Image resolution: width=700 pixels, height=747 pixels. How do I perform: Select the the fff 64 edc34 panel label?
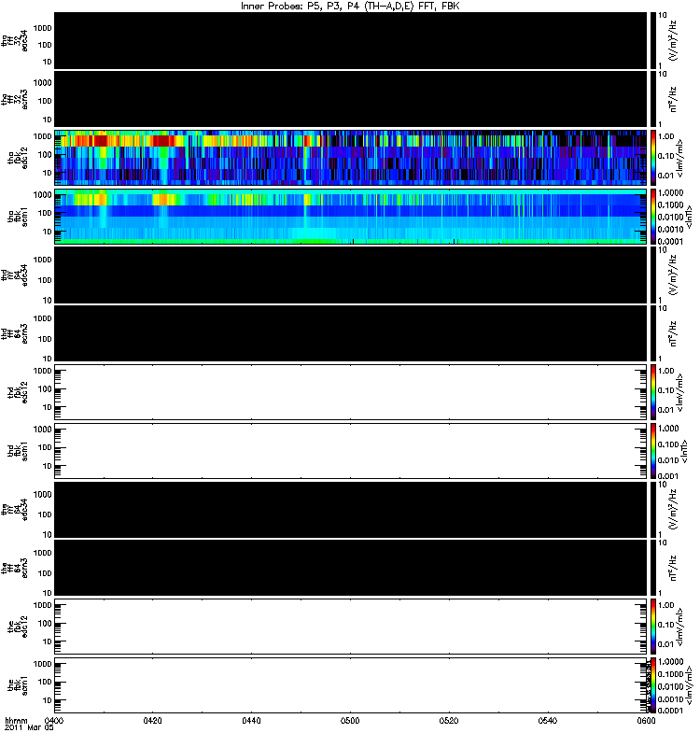click(x=14, y=509)
